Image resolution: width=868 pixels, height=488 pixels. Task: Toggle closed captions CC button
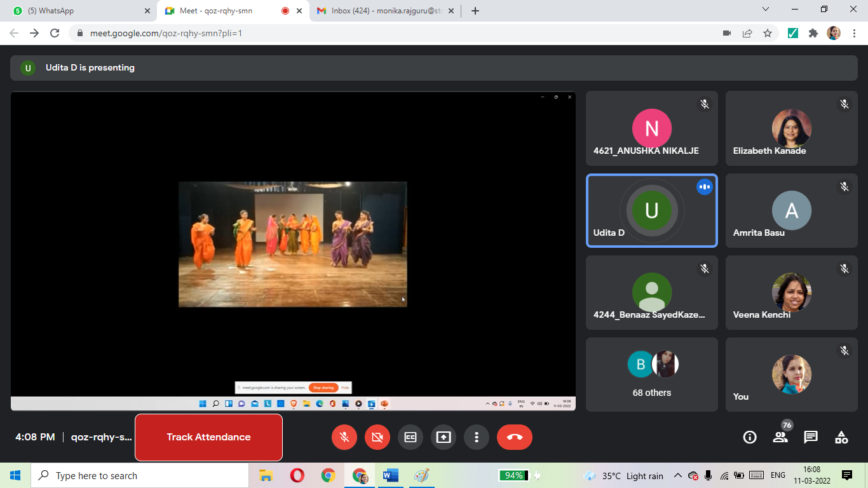pos(410,437)
